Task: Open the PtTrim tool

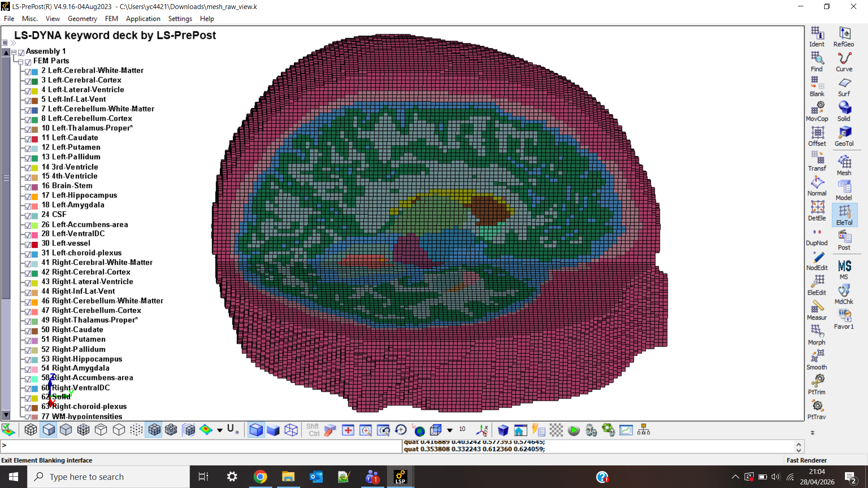Action: tap(817, 385)
